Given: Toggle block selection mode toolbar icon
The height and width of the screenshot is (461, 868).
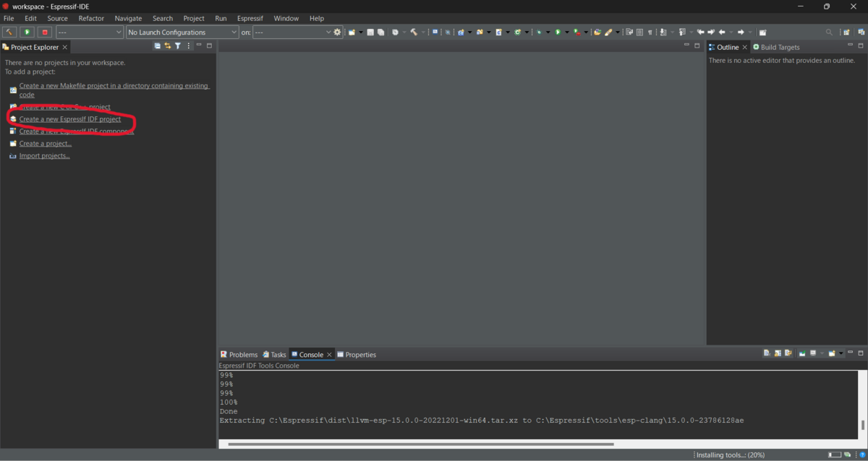Looking at the screenshot, I should coord(639,32).
